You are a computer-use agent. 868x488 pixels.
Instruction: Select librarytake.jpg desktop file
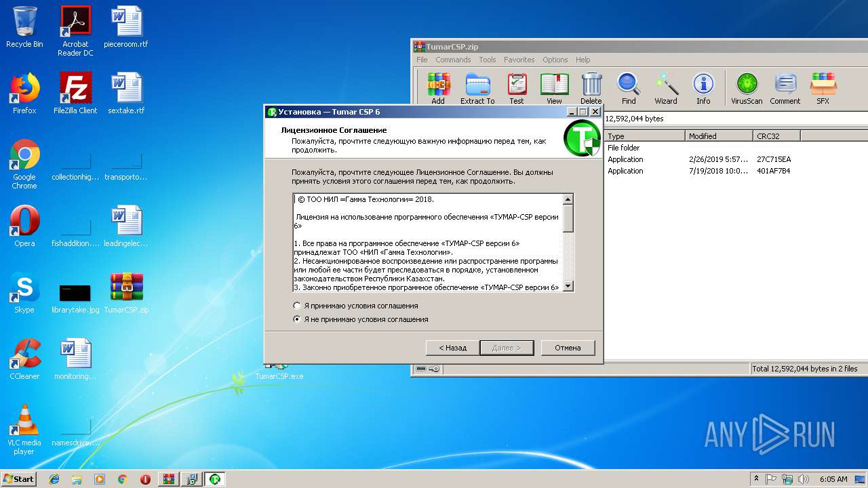point(75,298)
